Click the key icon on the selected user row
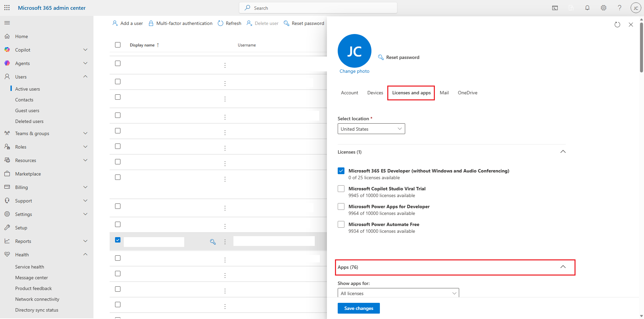The image size is (644, 319). pos(213,242)
